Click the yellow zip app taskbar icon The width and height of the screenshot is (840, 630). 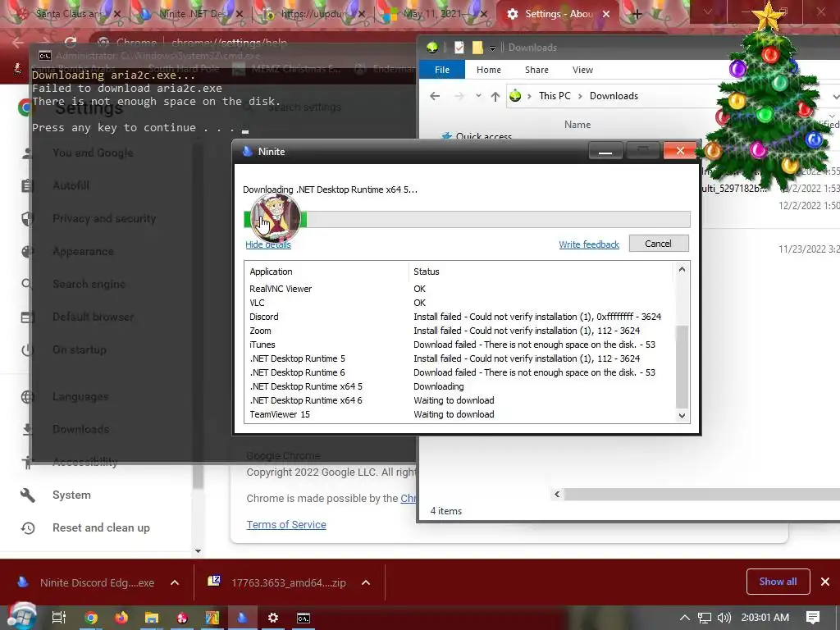(212, 618)
